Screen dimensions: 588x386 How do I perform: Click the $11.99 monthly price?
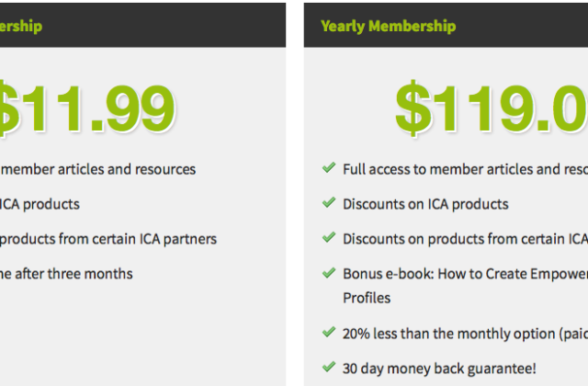click(87, 108)
